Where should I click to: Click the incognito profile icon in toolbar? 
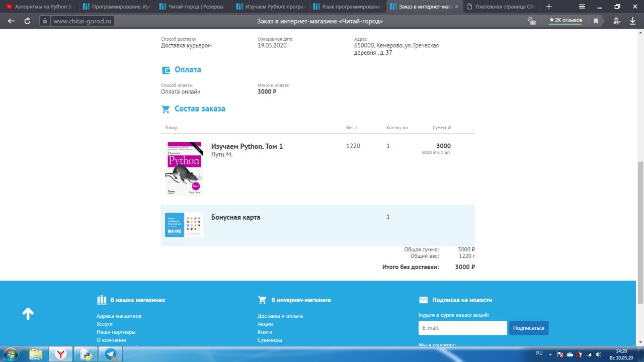click(x=616, y=21)
